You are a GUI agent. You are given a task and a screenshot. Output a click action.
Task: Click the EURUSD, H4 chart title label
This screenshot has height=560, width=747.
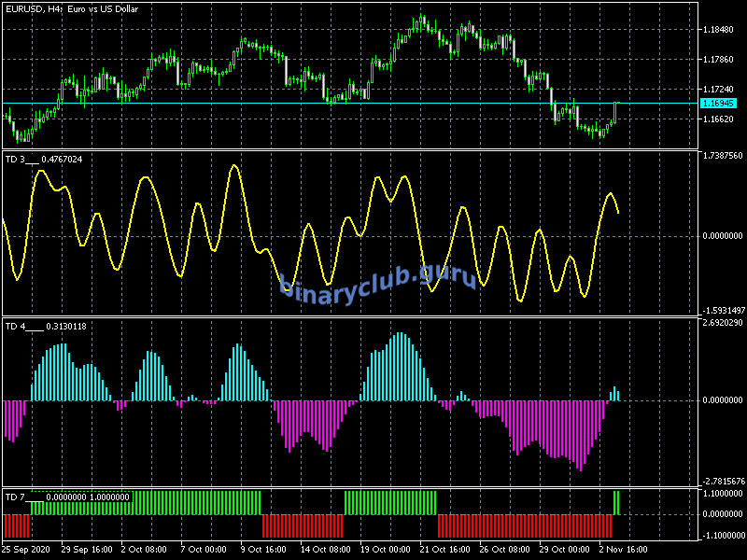(x=70, y=9)
